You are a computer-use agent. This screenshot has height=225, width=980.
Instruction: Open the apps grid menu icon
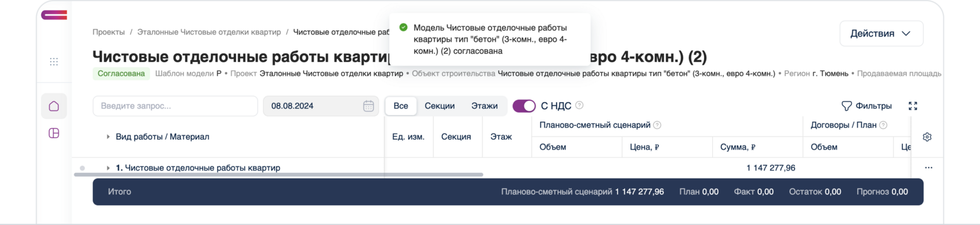coord(54,61)
